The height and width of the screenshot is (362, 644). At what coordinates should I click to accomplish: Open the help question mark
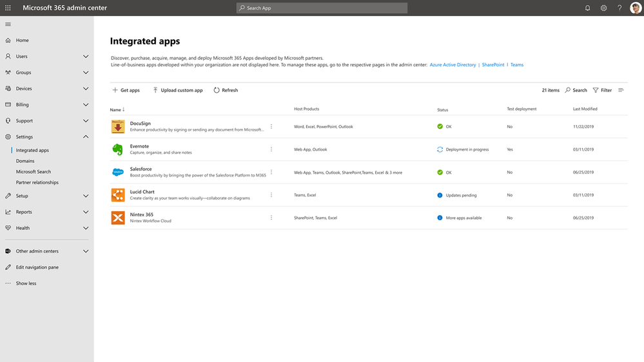pos(620,8)
